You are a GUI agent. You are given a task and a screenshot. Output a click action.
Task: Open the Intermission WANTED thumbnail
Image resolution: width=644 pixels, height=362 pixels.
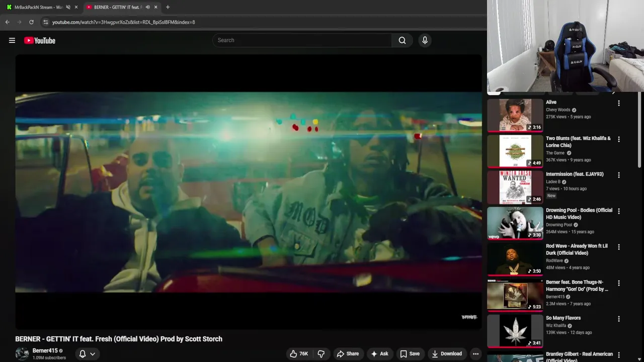pyautogui.click(x=515, y=187)
